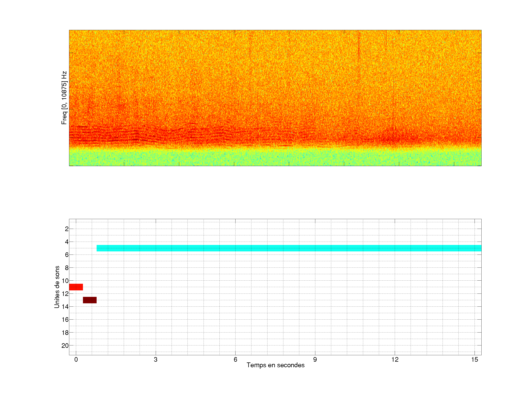Click the x-axis tick label 9

tap(315, 359)
